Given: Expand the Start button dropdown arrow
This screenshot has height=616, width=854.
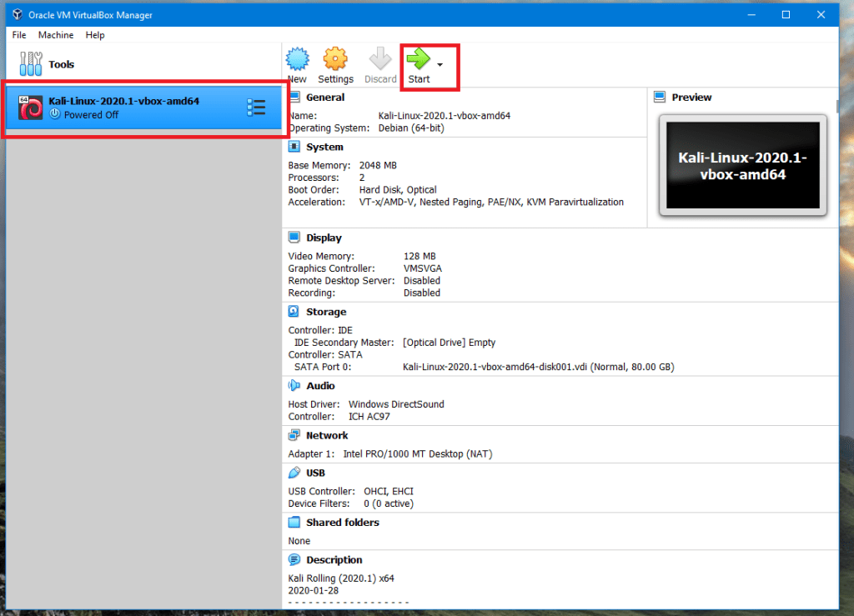Looking at the screenshot, I should [440, 64].
